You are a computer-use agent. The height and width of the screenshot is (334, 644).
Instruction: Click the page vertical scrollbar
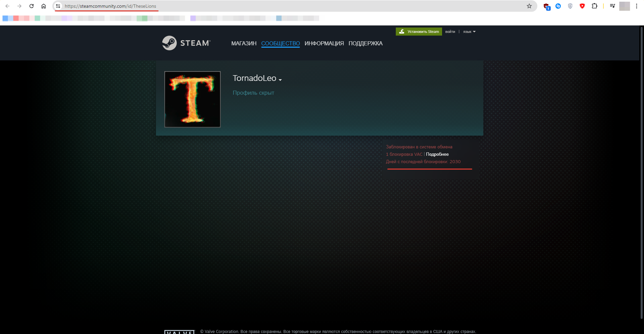642,173
